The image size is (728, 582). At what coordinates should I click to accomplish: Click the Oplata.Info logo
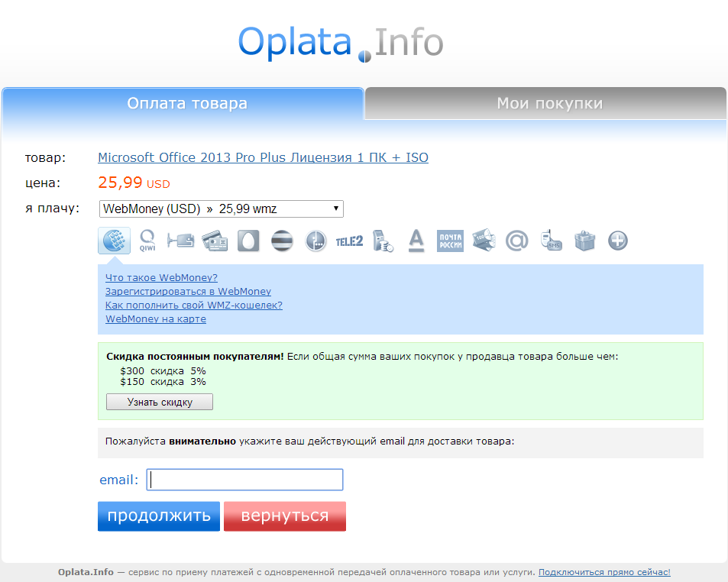[341, 43]
